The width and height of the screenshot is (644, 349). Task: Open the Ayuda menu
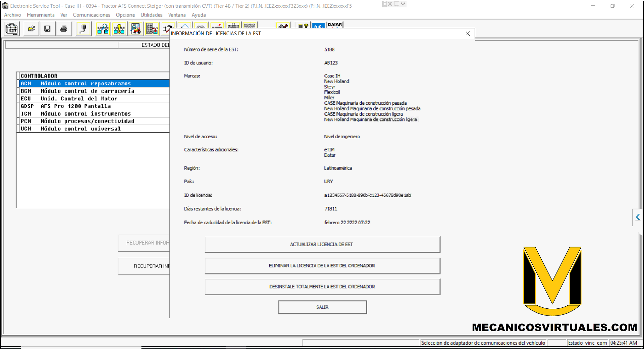(x=199, y=15)
